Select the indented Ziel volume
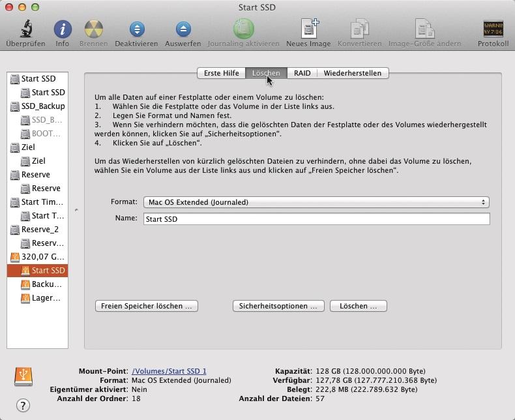The width and height of the screenshot is (515, 420). (37, 161)
